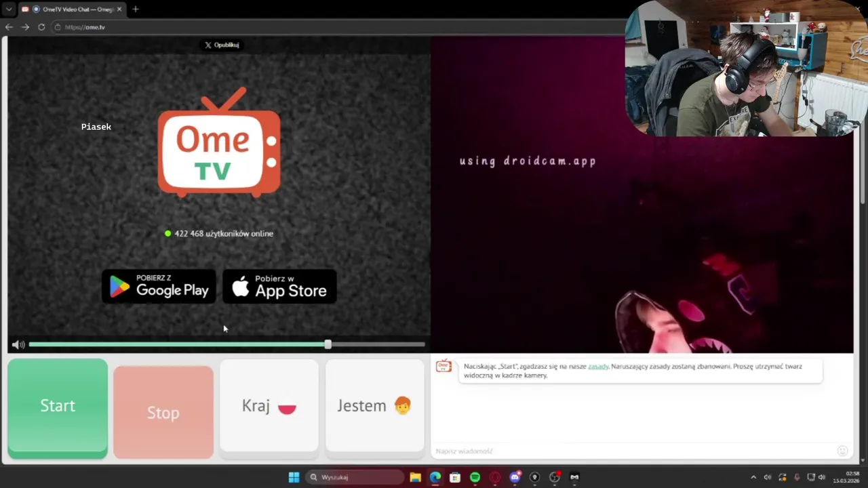Click OmeTV avatar icon beside rules message

pos(443,367)
